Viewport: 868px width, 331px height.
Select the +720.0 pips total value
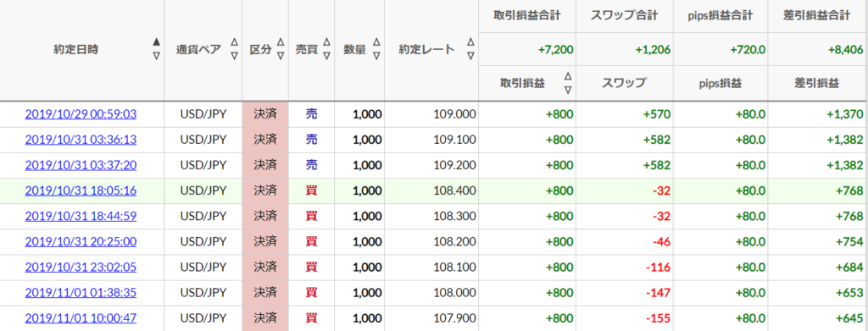tap(748, 49)
